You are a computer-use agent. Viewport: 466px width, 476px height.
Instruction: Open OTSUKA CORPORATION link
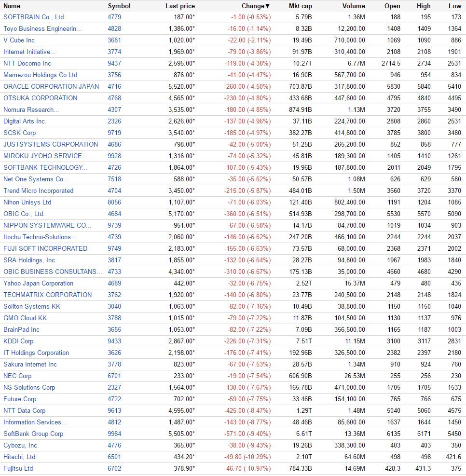41,98
